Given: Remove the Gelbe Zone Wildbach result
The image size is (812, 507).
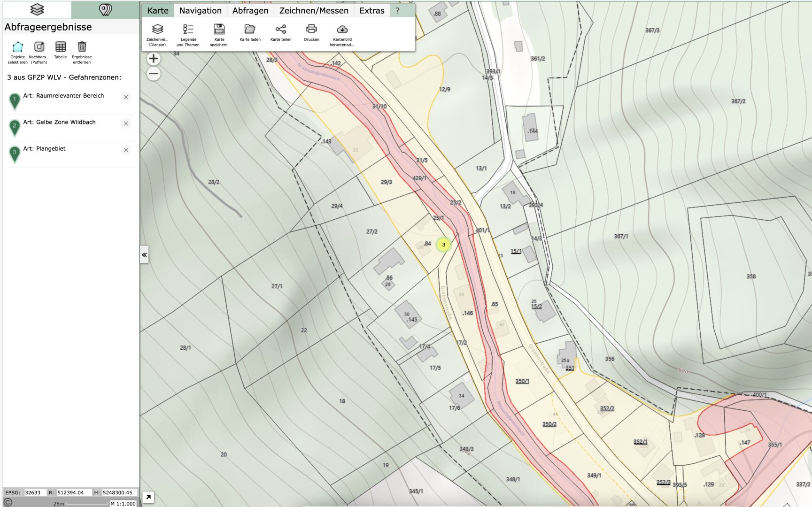Looking at the screenshot, I should 126,123.
